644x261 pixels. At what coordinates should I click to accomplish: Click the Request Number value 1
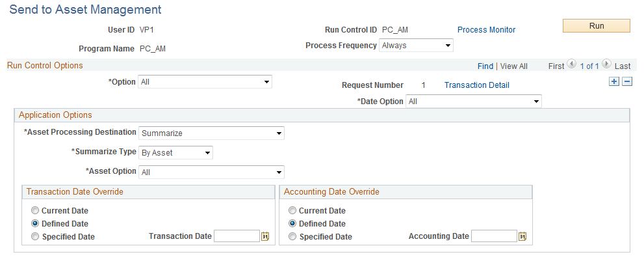(424, 85)
